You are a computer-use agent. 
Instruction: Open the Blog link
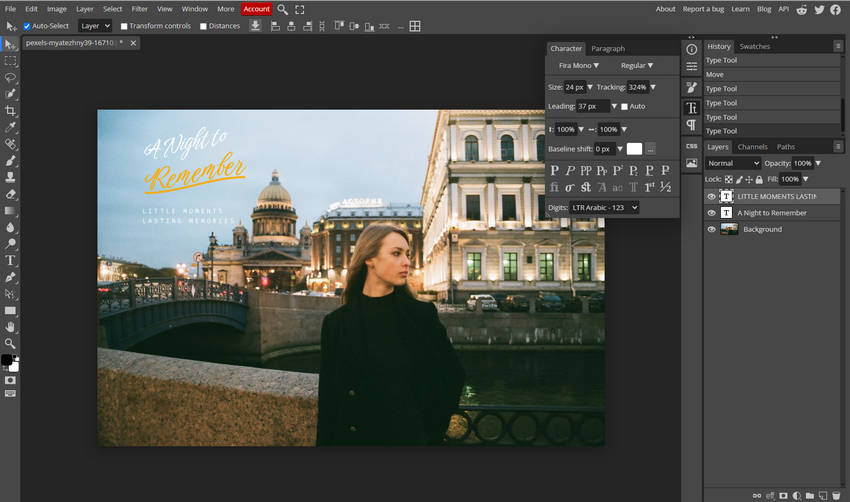764,9
